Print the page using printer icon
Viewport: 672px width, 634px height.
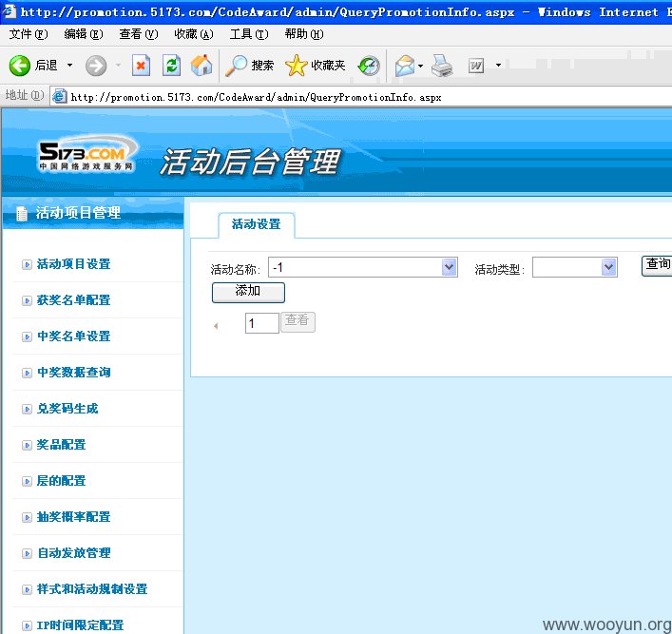[442, 66]
